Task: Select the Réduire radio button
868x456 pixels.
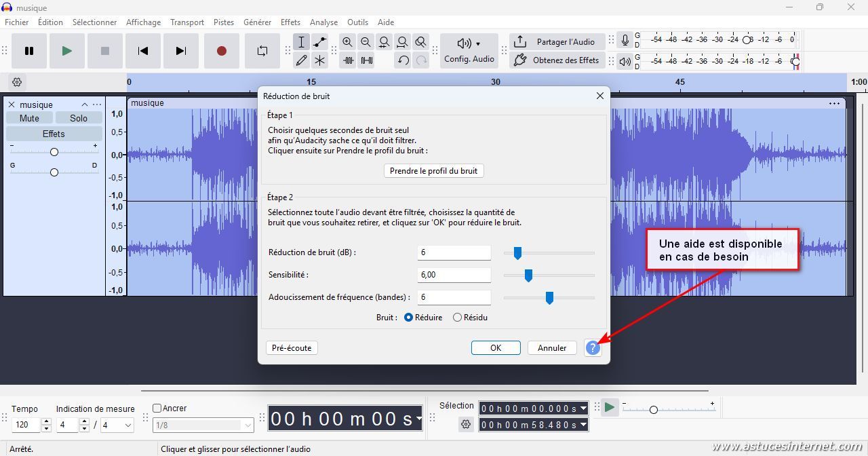Action: (408, 318)
